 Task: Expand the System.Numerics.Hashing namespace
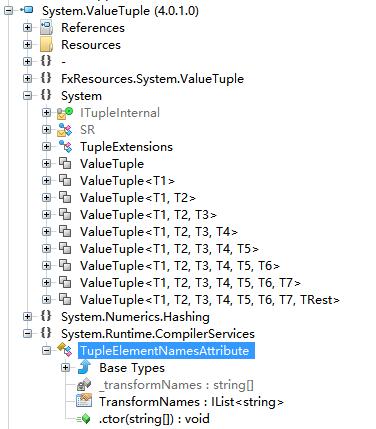(x=28, y=317)
